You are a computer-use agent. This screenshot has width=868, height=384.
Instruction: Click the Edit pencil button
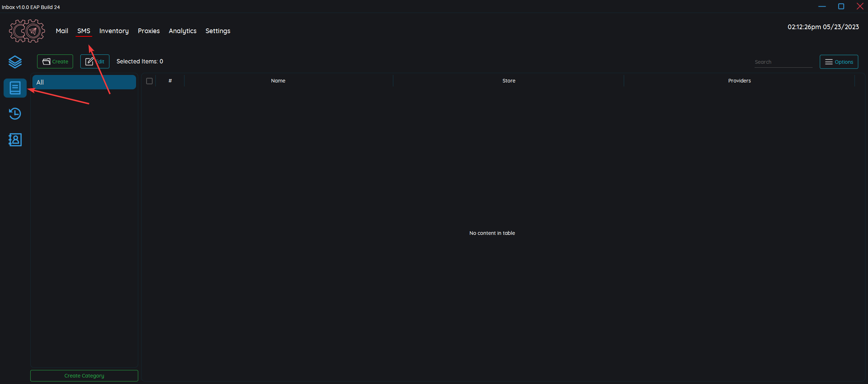pyautogui.click(x=95, y=62)
